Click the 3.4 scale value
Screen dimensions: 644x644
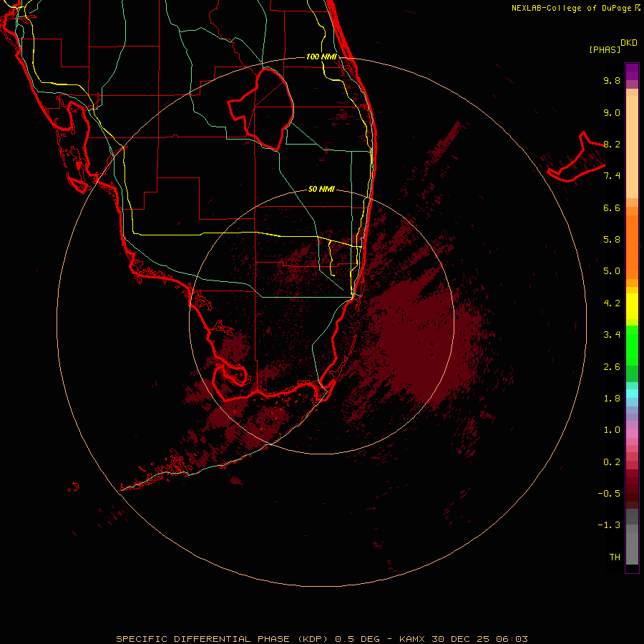click(612, 335)
